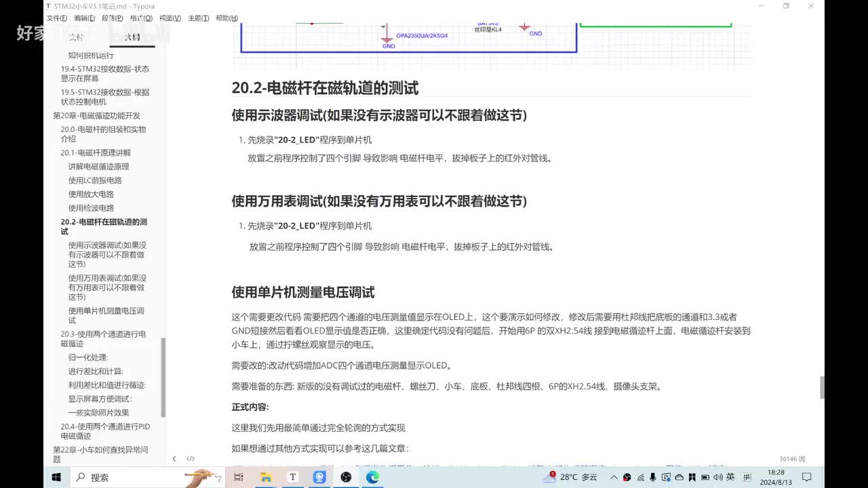Click heading 使用万用表调试 in document
This screenshot has width=868, height=488.
pos(379,201)
